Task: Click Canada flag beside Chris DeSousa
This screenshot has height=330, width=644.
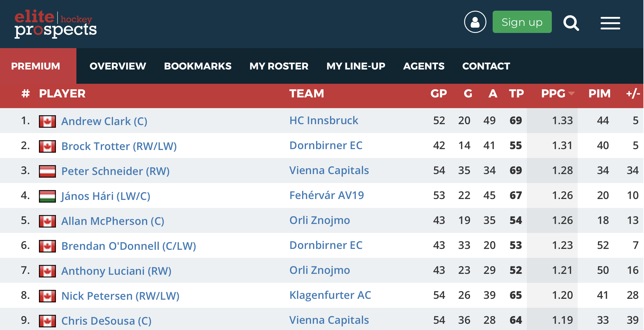Action: click(47, 321)
